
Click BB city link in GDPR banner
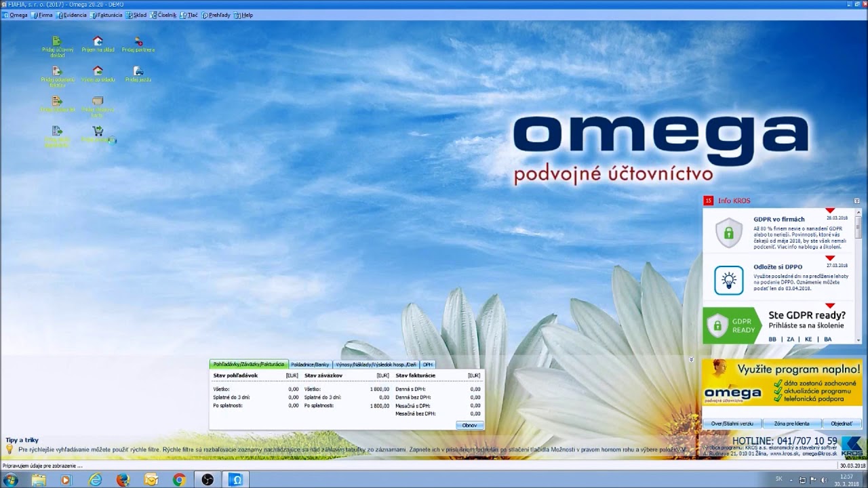pyautogui.click(x=772, y=339)
